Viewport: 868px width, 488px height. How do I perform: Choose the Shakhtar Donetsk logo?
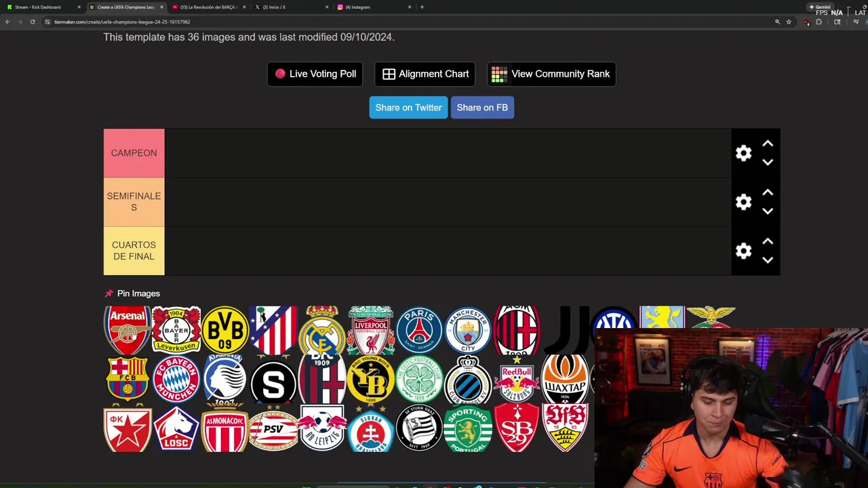[566, 379]
